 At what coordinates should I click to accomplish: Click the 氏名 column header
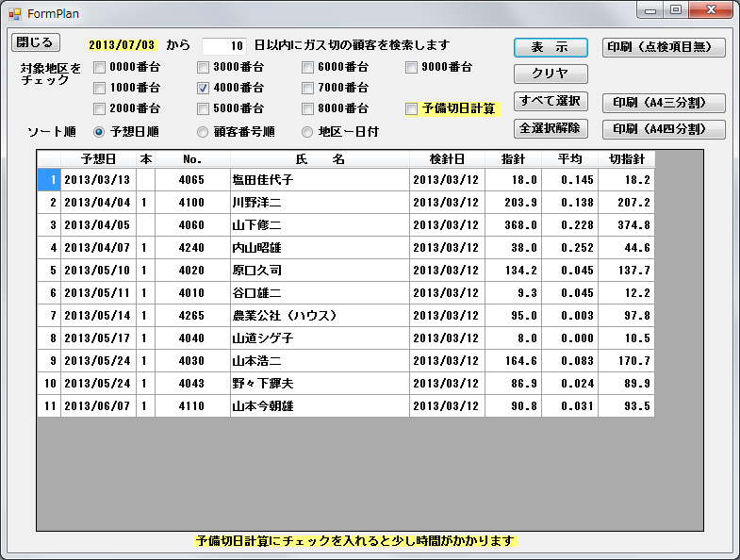click(320, 158)
